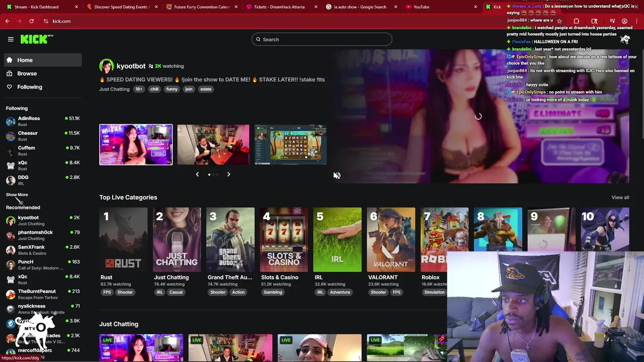Viewport: 644px width, 362px height.
Task: Click Gambling tag under Slots & Casino
Action: [273, 292]
